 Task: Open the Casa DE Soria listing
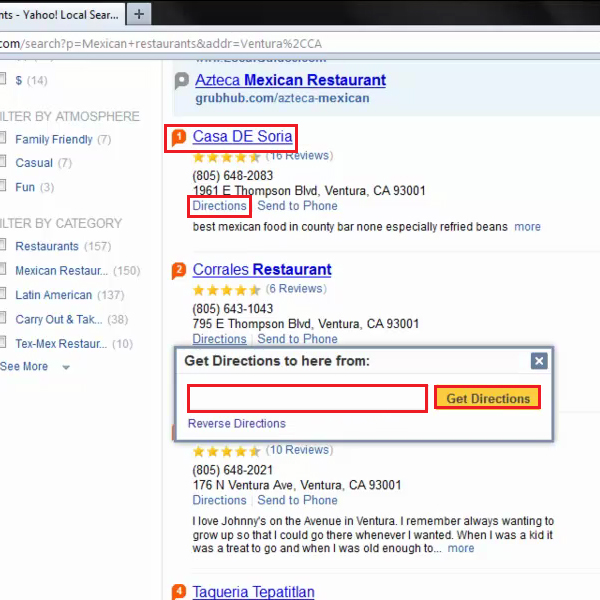(x=242, y=137)
